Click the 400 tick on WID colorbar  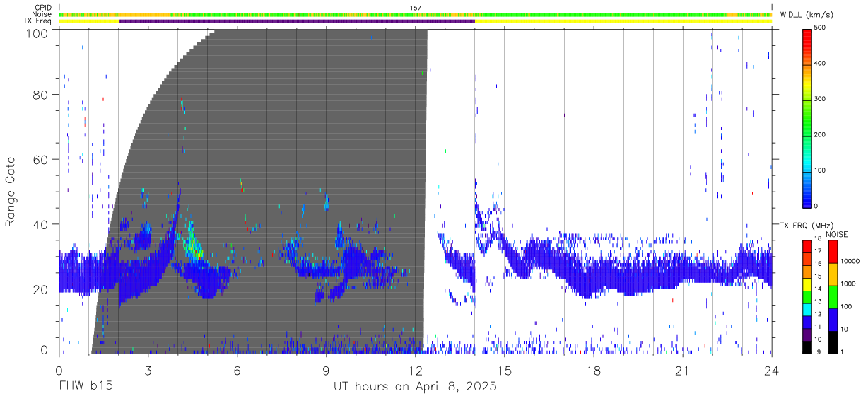point(821,63)
